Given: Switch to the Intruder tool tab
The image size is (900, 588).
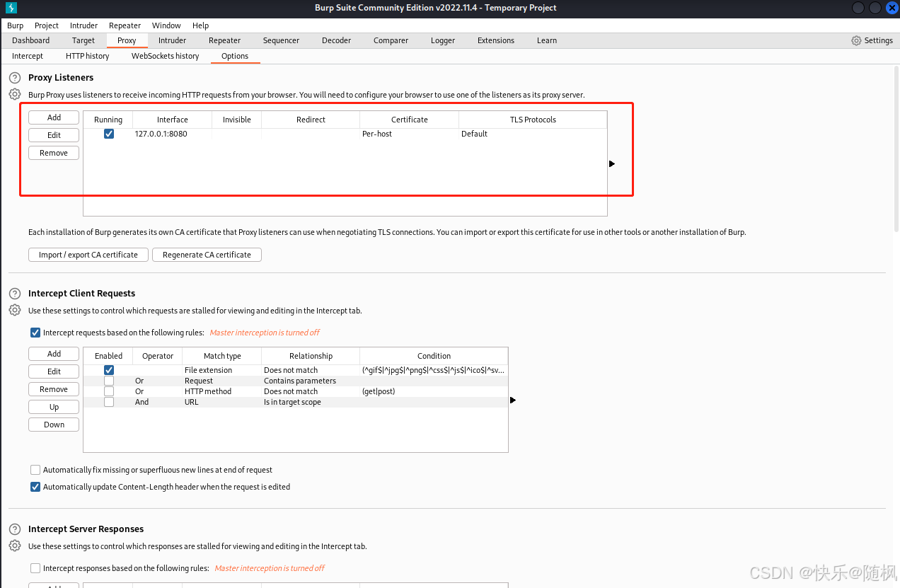Looking at the screenshot, I should point(172,40).
